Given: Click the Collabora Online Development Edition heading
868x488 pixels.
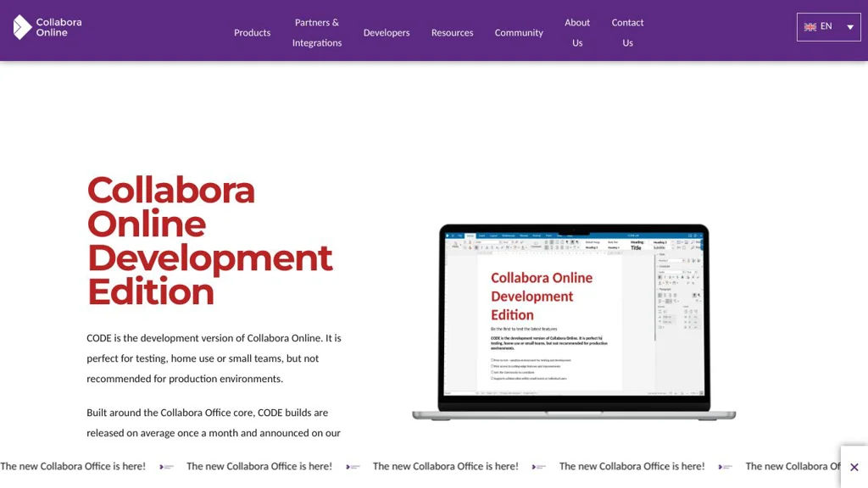Looking at the screenshot, I should pos(210,241).
